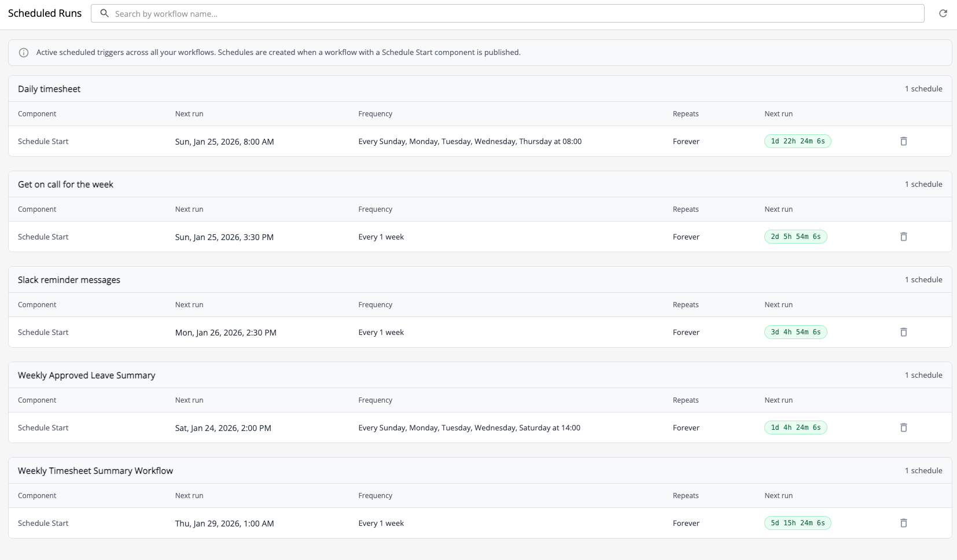Viewport: 957px width, 560px height.
Task: Delete the Daily timesheet schedule
Action: (903, 141)
